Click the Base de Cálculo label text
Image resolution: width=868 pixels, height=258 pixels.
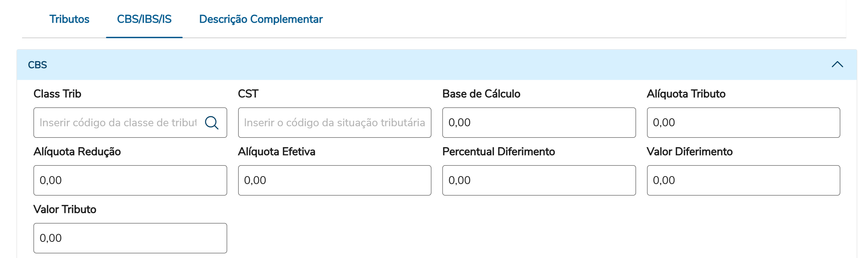[x=481, y=94]
